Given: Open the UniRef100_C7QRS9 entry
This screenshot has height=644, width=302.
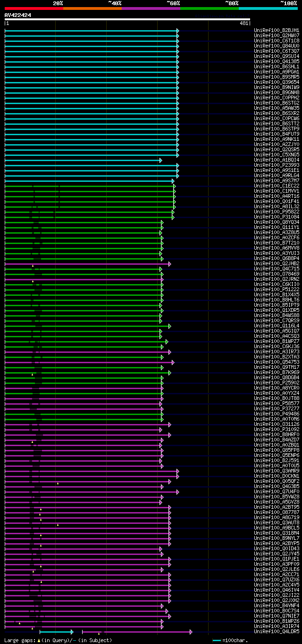Looking at the screenshot, I should point(277,320).
